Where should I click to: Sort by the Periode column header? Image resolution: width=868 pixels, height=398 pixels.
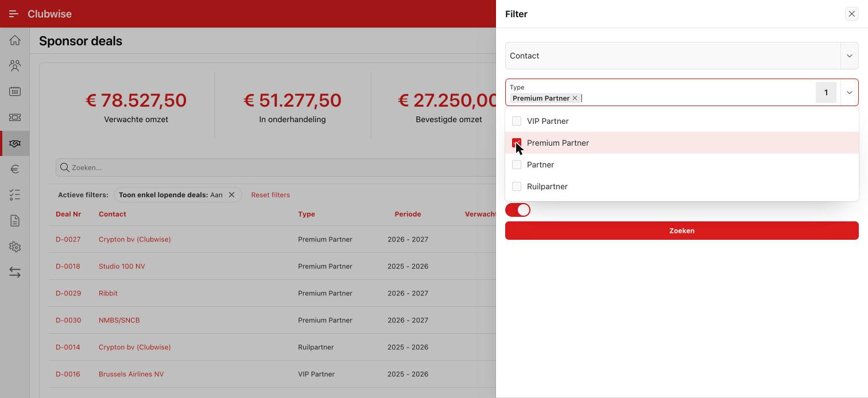point(408,214)
